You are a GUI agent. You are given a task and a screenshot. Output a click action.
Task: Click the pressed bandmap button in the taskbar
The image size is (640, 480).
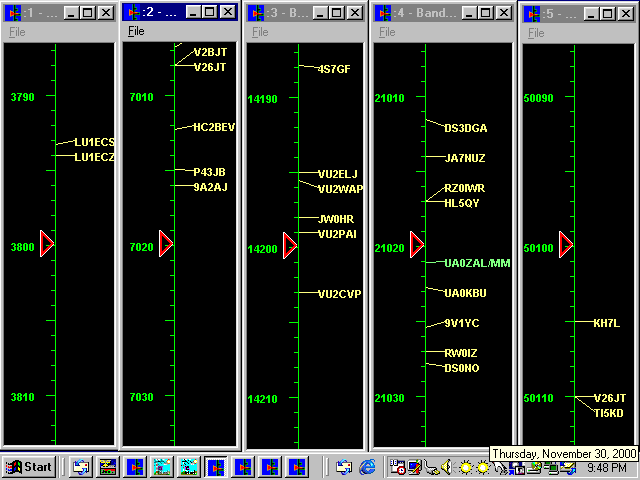[216, 467]
